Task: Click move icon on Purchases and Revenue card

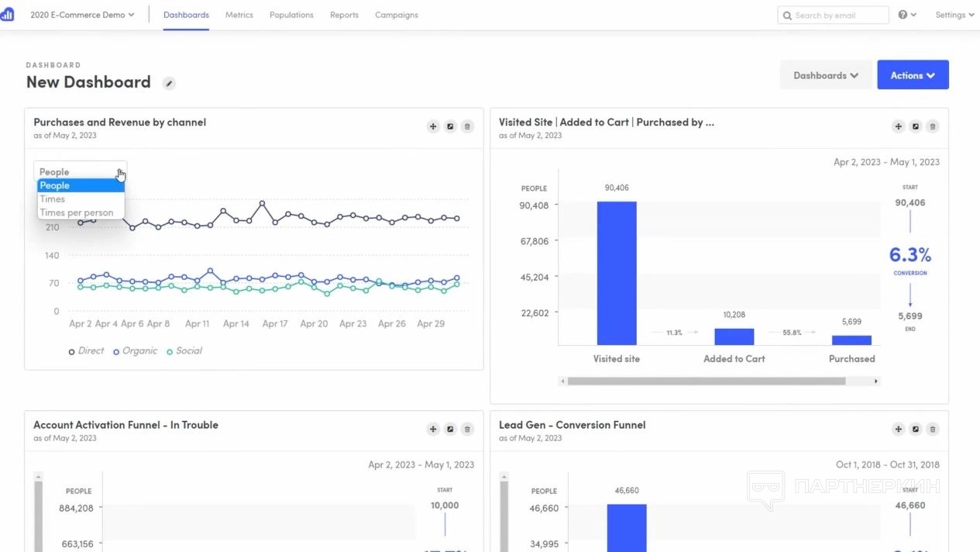Action: click(433, 126)
